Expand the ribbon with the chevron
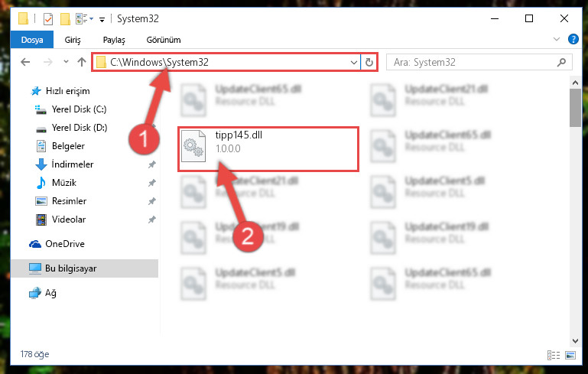 click(x=557, y=39)
